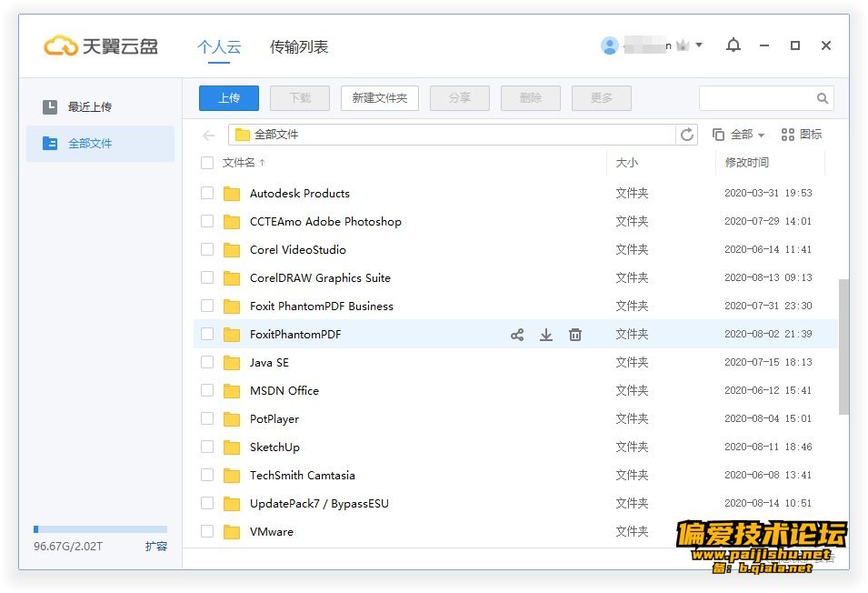The image size is (868, 593).
Task: Open the account dropdown arrow
Action: [x=699, y=45]
